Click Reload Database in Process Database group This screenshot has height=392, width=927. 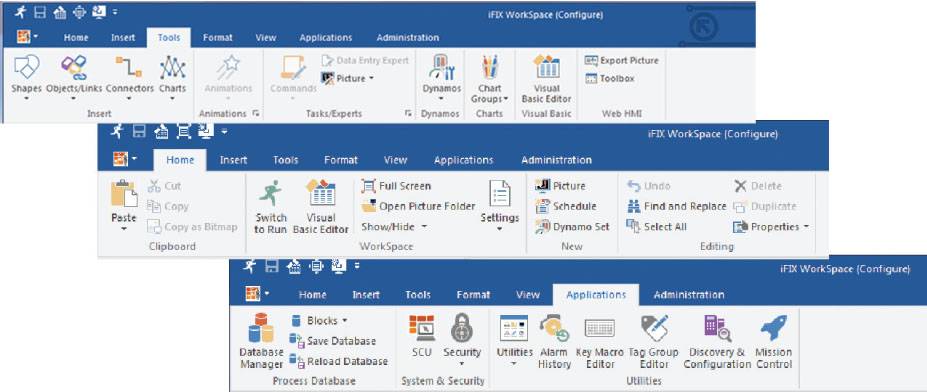(x=338, y=361)
